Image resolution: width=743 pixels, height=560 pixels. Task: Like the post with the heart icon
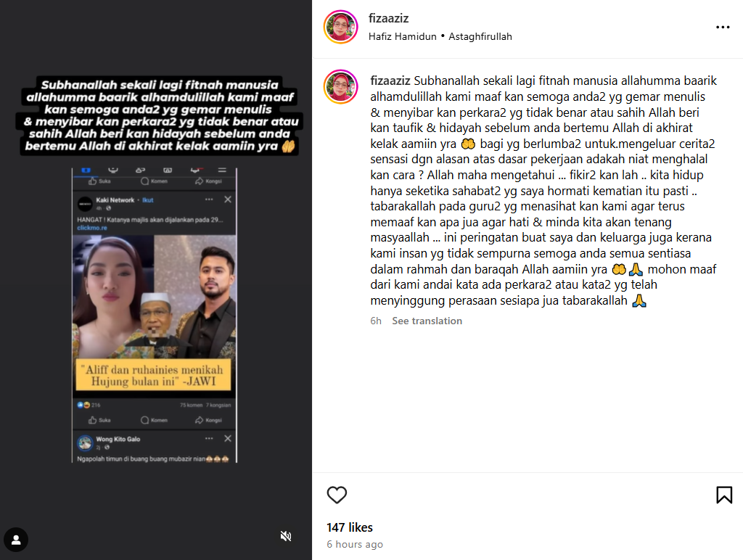[x=337, y=495]
